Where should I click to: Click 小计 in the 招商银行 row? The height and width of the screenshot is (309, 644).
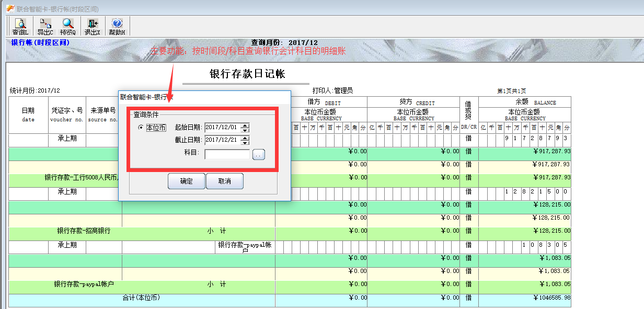coord(216,231)
